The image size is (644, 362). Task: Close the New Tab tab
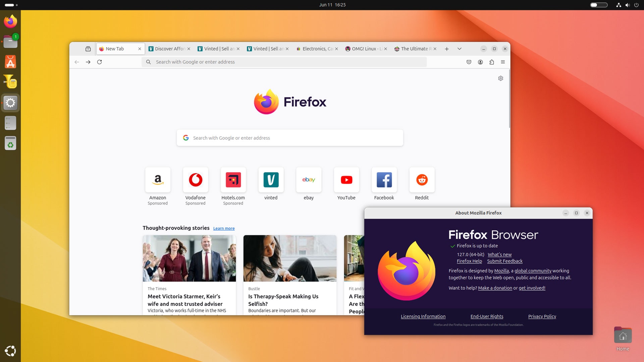[140, 49]
